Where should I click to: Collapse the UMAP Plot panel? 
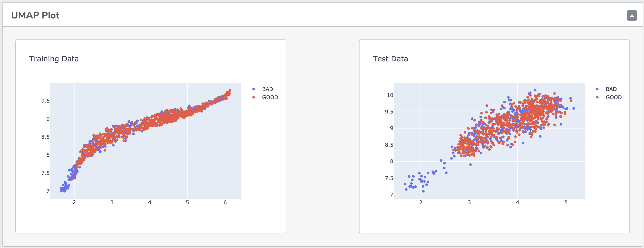pos(632,15)
